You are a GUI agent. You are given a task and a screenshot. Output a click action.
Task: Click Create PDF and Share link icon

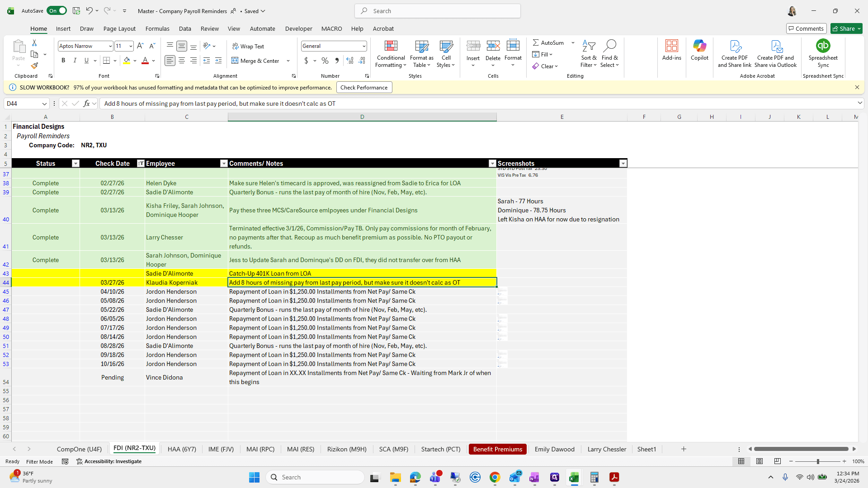pos(735,46)
